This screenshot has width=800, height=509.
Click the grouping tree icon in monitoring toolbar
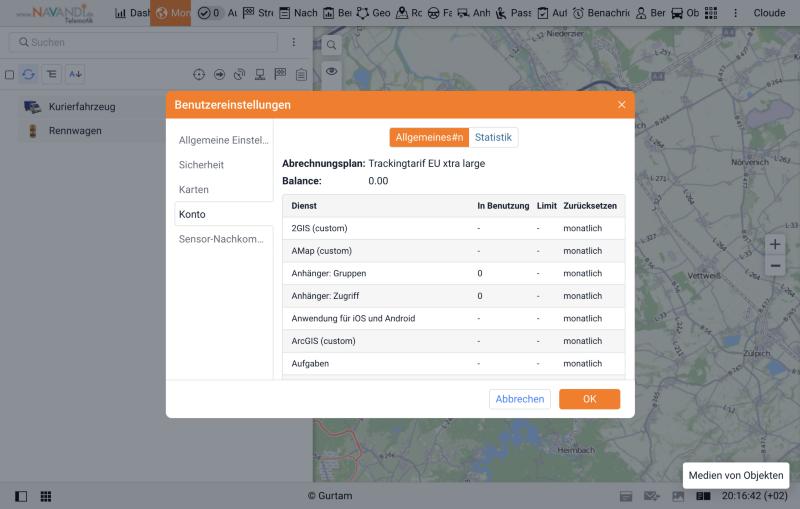tap(52, 74)
